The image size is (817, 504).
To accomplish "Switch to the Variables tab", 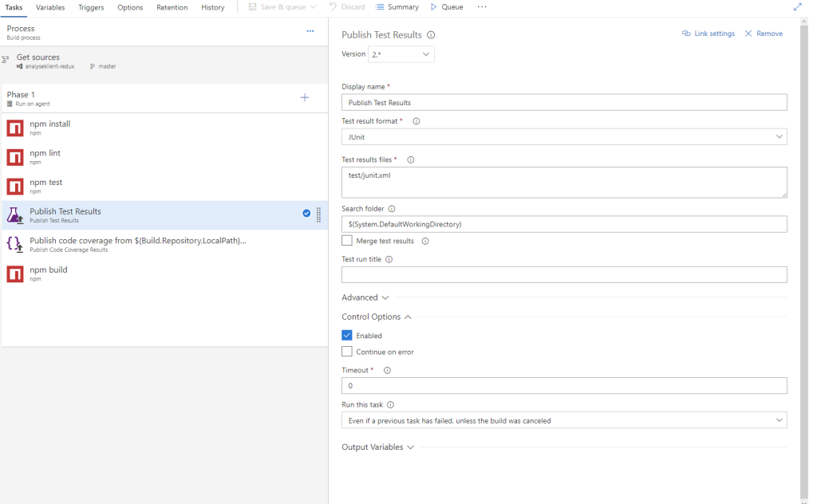I will 50,7.
